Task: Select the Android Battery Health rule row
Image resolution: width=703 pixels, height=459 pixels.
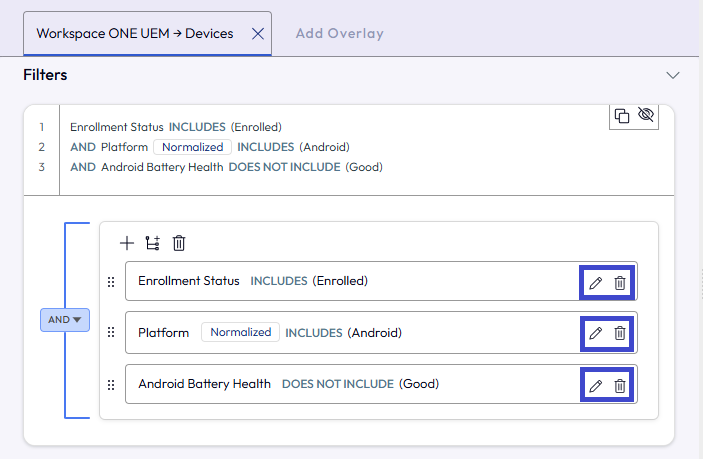Action: [x=381, y=384]
